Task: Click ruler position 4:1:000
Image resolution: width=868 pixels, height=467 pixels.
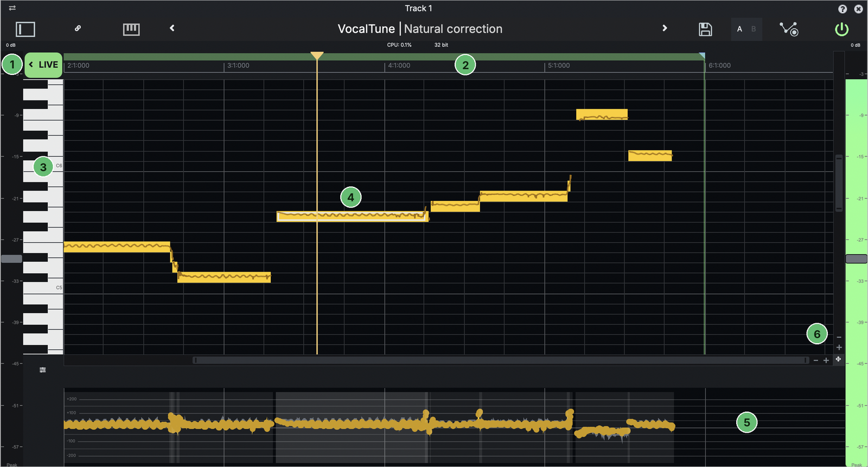Action: pos(399,66)
